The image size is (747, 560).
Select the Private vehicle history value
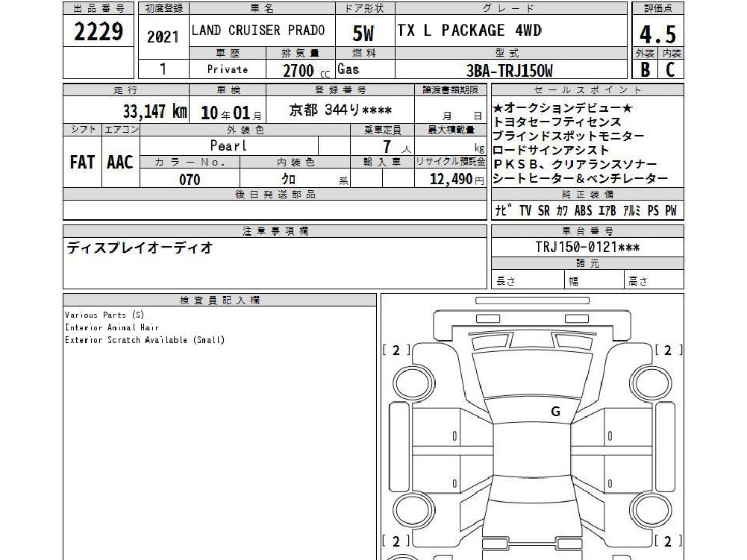click(x=228, y=69)
